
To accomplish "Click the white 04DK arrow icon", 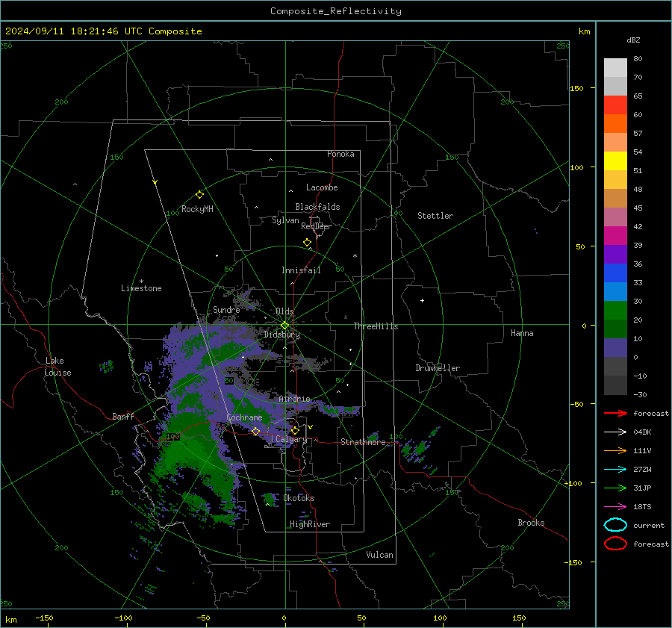I will [615, 432].
